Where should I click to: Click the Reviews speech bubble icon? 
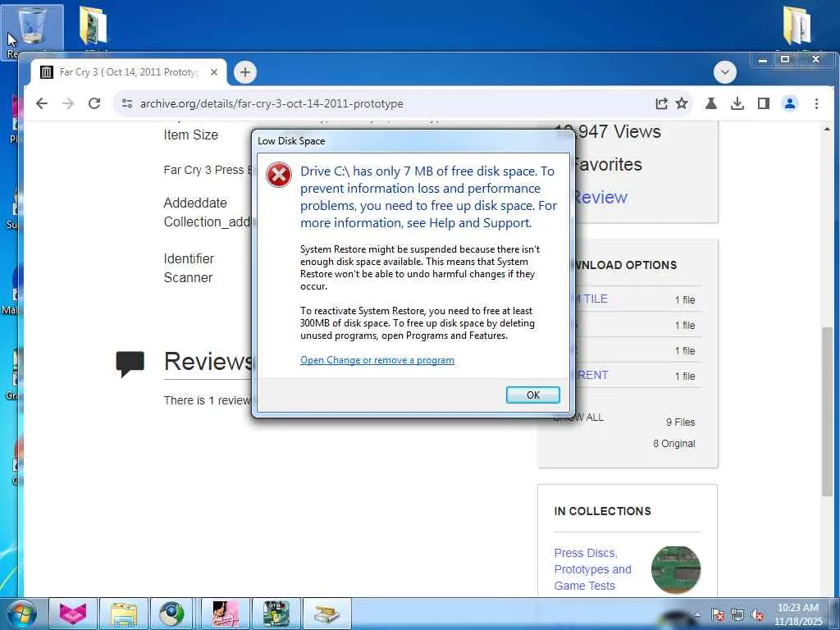tap(130, 363)
